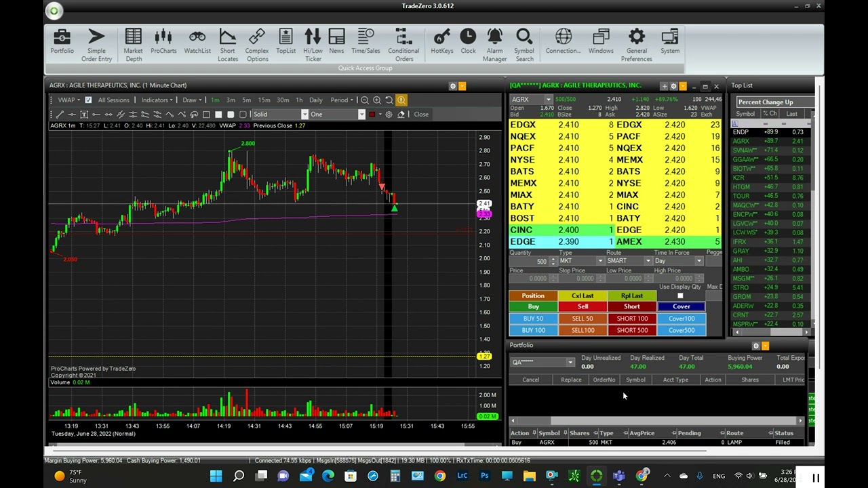Toggle Use Display Qty checkbox
The image size is (868, 488).
coord(680,296)
